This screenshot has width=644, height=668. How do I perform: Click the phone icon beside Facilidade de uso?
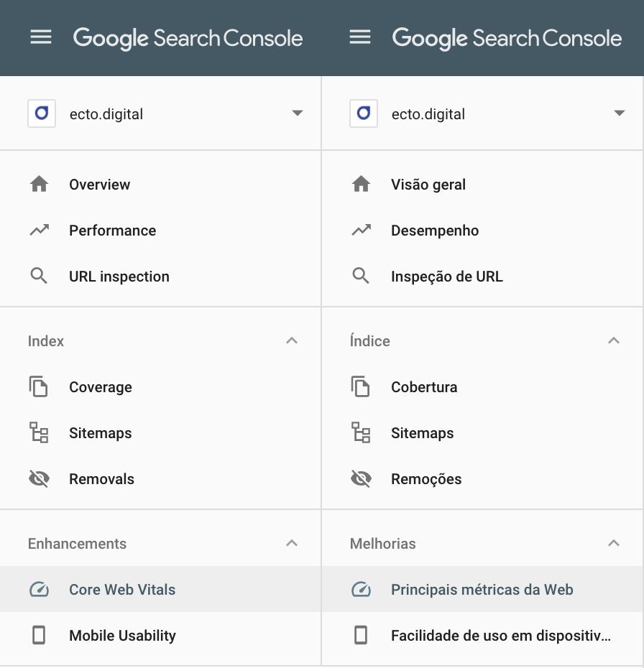click(361, 635)
